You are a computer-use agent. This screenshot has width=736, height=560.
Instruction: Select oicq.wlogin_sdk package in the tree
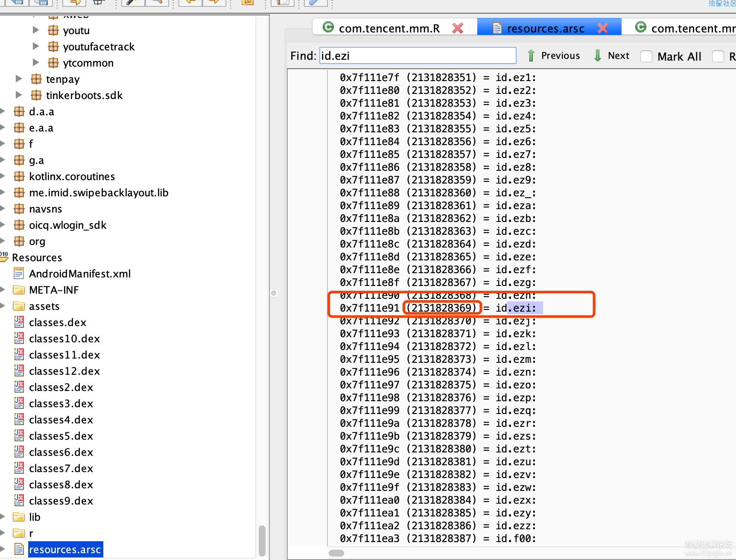point(67,225)
